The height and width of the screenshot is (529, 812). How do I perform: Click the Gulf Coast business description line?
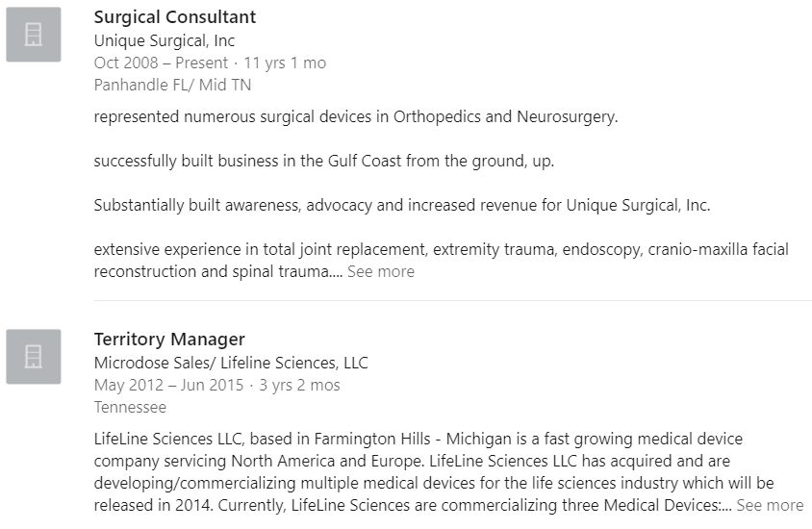click(x=323, y=161)
